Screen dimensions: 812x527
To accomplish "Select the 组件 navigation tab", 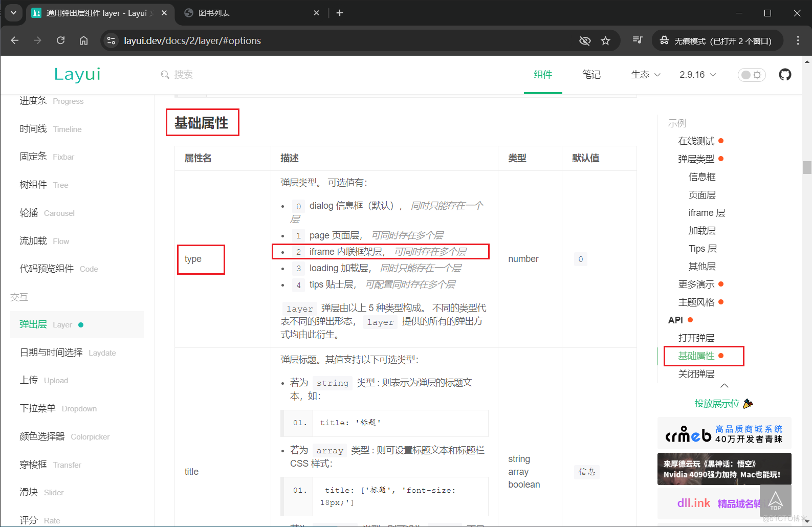I will point(543,75).
